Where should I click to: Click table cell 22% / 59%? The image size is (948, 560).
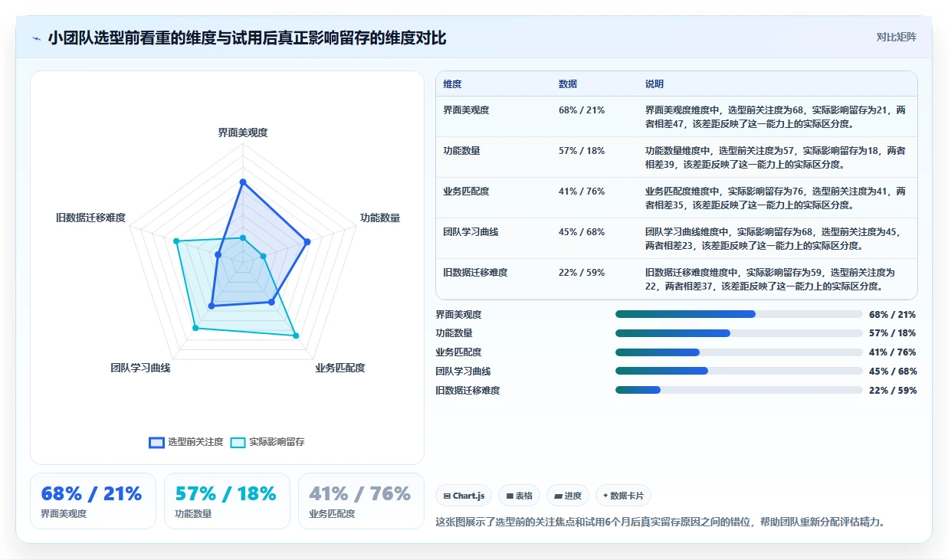(582, 273)
